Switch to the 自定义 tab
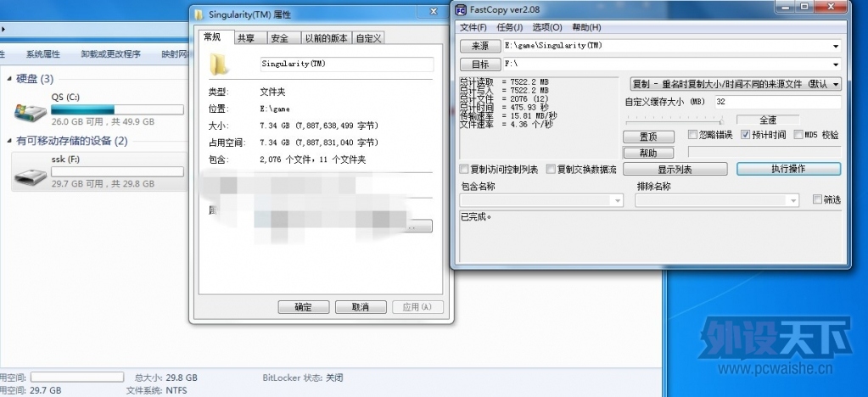Image resolution: width=868 pixels, height=397 pixels. tap(368, 38)
